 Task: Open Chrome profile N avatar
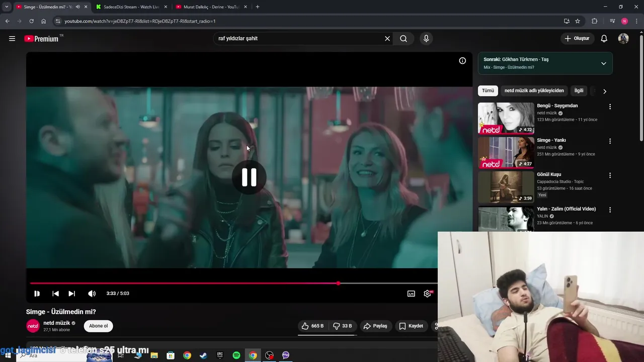coord(624,21)
